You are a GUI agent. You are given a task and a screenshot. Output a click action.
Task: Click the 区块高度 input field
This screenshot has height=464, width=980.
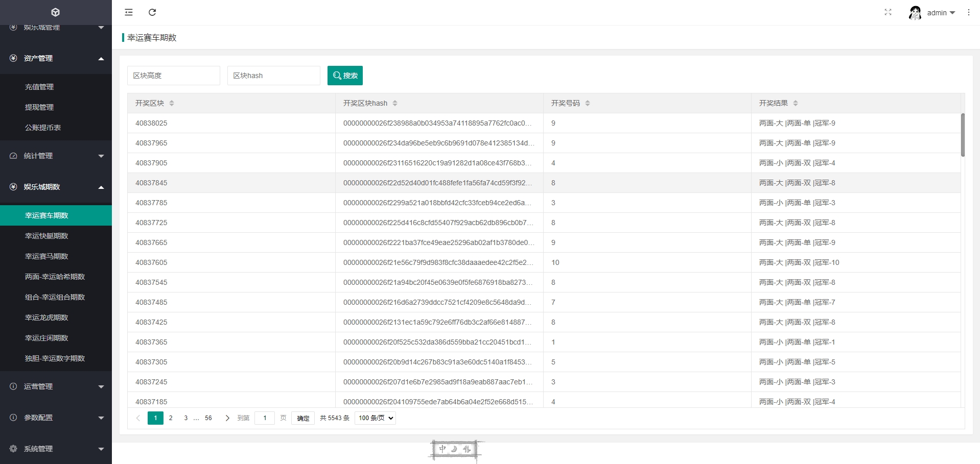tap(174, 76)
